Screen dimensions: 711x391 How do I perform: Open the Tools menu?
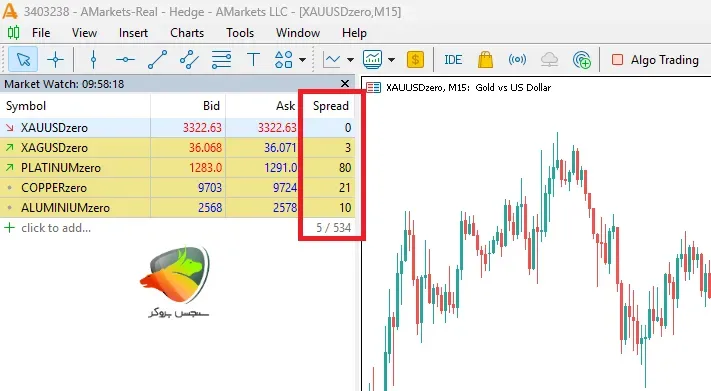click(x=240, y=33)
